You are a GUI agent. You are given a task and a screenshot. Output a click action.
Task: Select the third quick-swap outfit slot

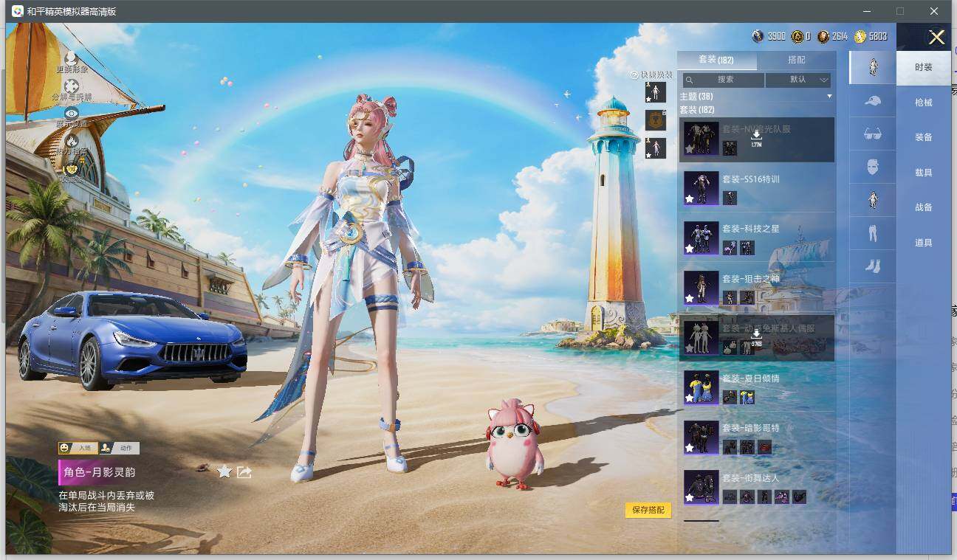click(x=656, y=148)
